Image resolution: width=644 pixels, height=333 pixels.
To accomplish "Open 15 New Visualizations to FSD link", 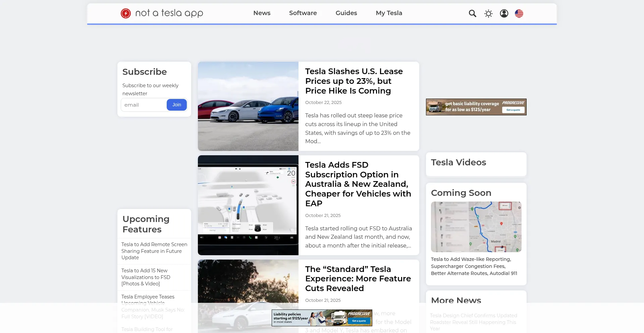I will point(146,277).
